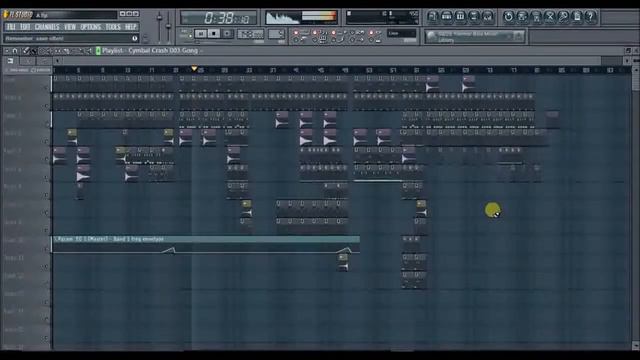
Task: Open the Step Sequencer view shortcut icon
Action: point(447,16)
